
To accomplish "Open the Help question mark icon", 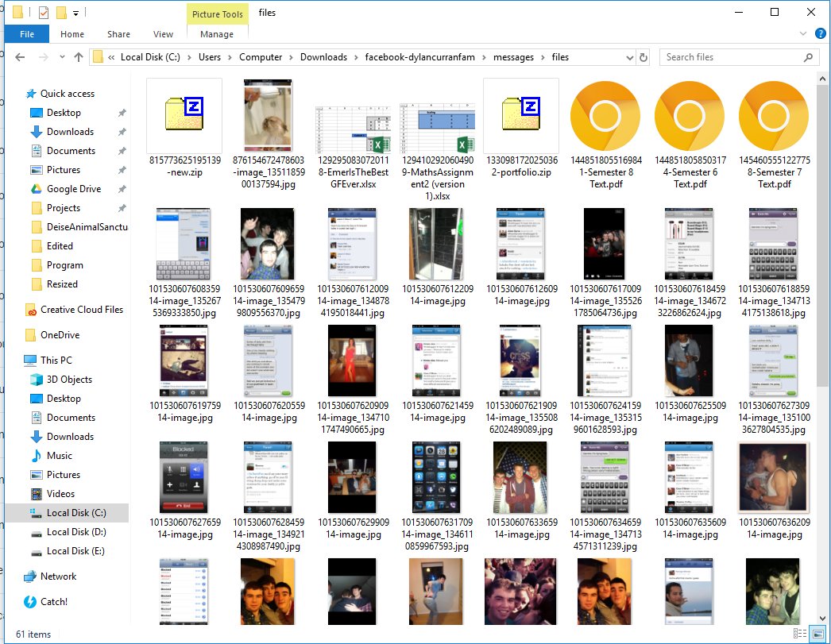I will pyautogui.click(x=821, y=34).
